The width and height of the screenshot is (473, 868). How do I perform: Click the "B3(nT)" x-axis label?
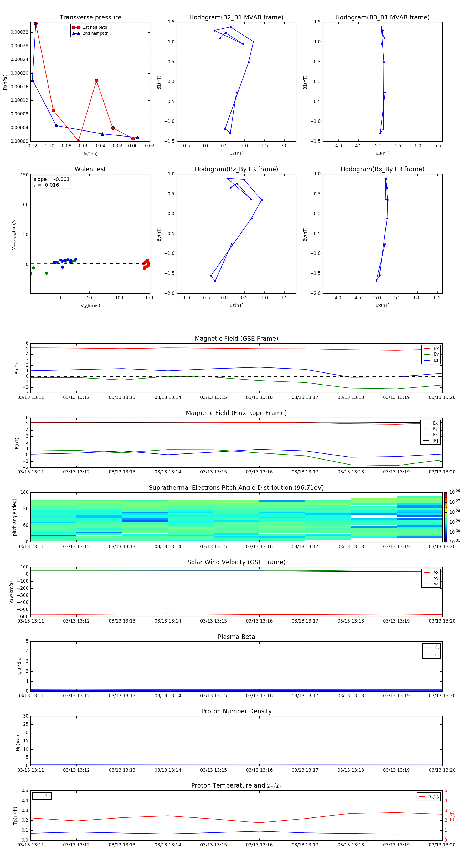pos(382,153)
